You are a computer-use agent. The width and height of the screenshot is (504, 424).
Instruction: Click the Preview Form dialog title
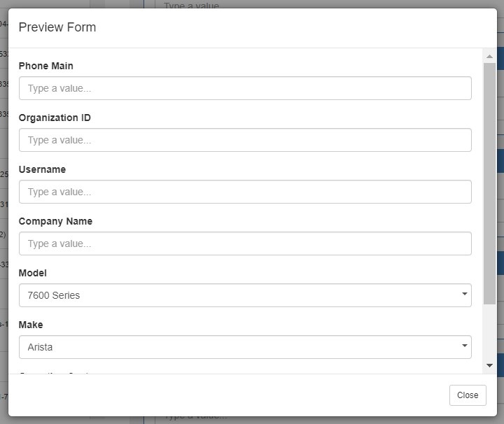point(57,27)
